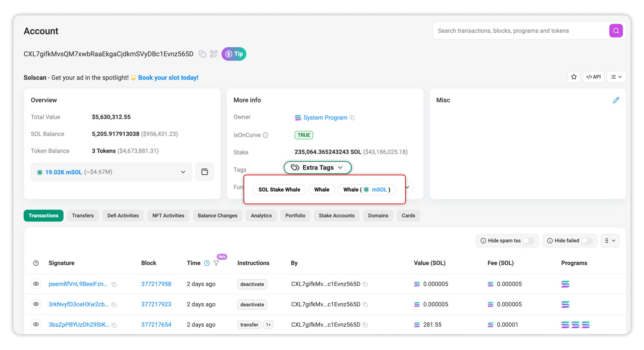Preview transaction peem8fVnL9 with the eye icon
Viewport: 644px width, 350px height.
pyautogui.click(x=36, y=284)
